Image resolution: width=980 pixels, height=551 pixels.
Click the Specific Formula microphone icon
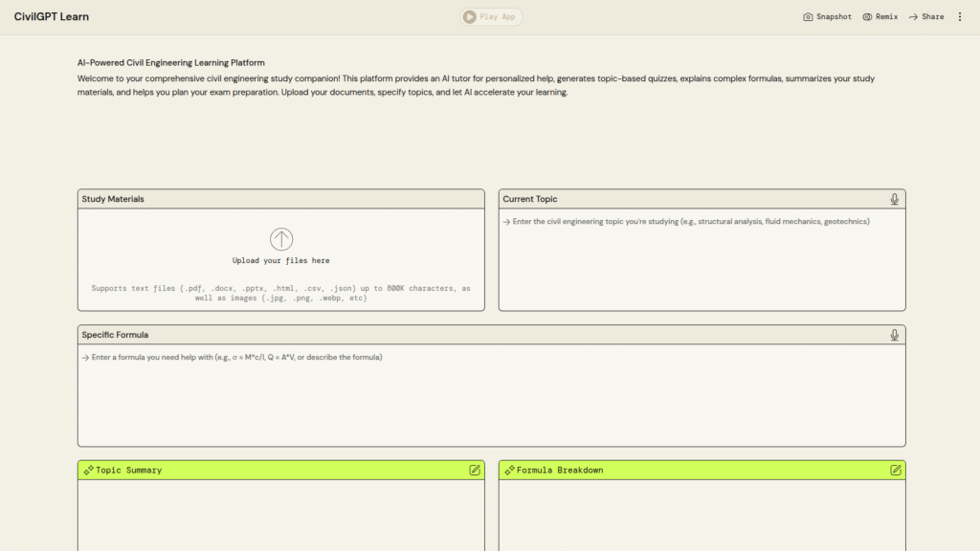(x=894, y=335)
